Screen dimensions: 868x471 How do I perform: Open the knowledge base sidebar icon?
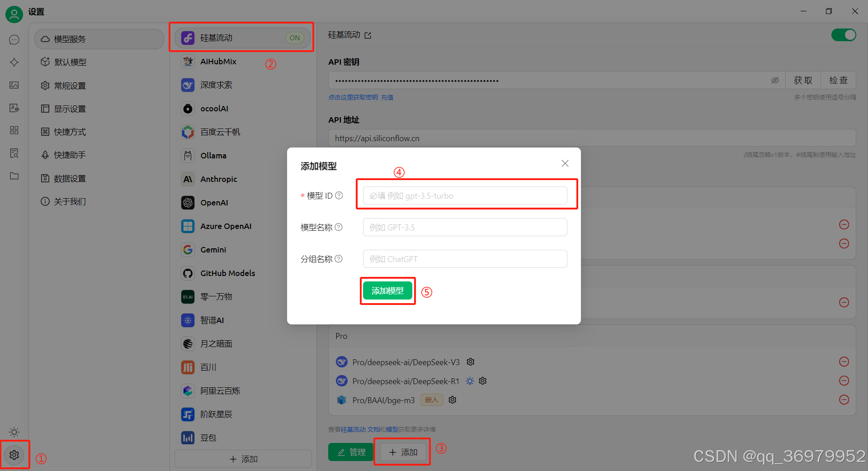coord(14,153)
